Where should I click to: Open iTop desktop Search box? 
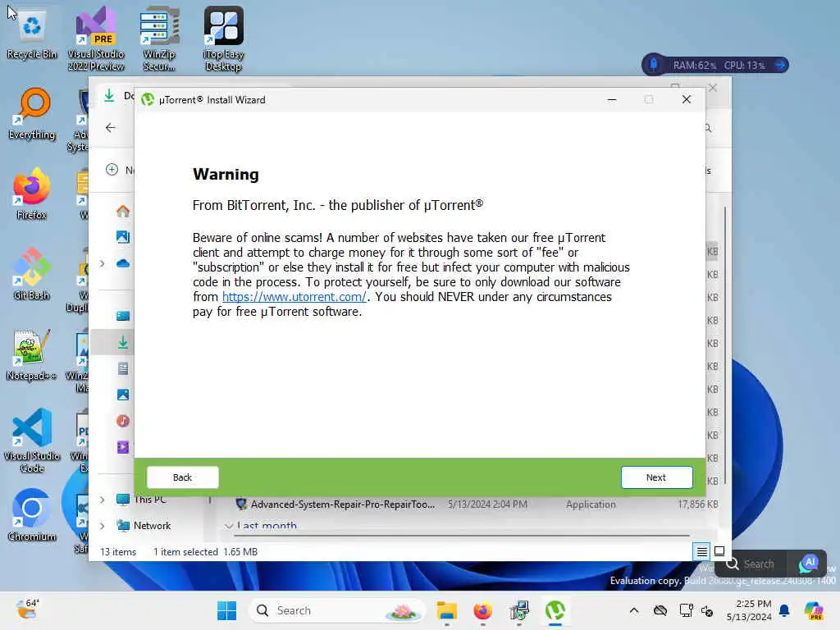click(751, 564)
